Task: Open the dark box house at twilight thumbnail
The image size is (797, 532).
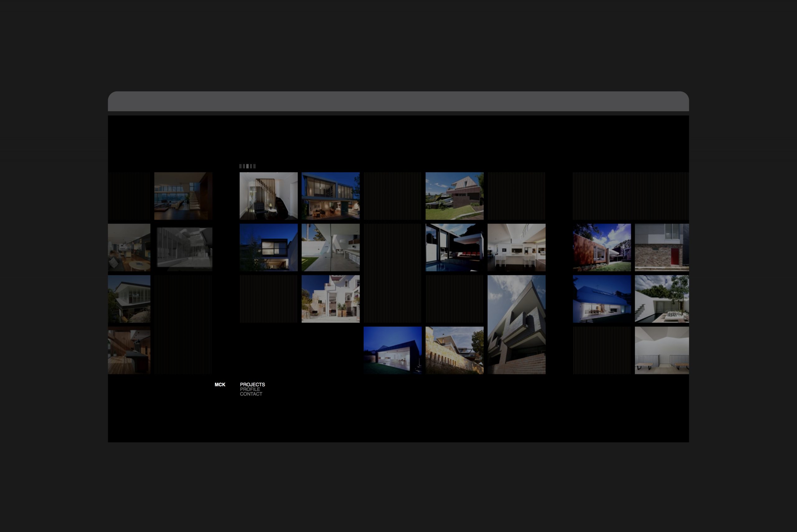Action: coord(268,247)
